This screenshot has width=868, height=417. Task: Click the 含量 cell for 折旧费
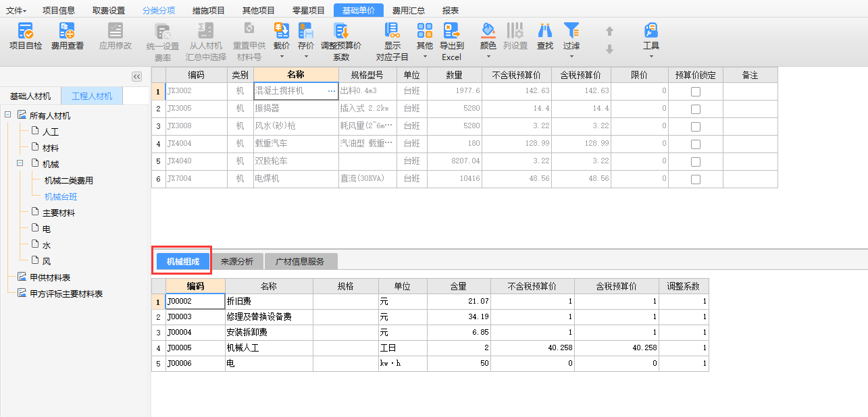pyautogui.click(x=459, y=301)
